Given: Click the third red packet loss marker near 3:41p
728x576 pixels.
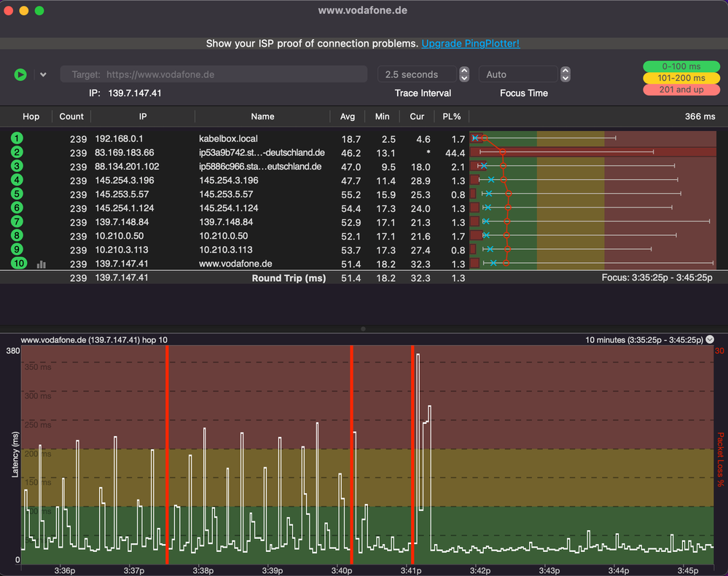Looking at the screenshot, I should 412,454.
